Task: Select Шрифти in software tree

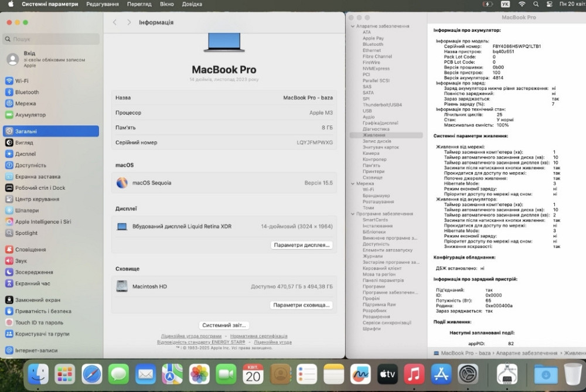Action: coord(372,329)
